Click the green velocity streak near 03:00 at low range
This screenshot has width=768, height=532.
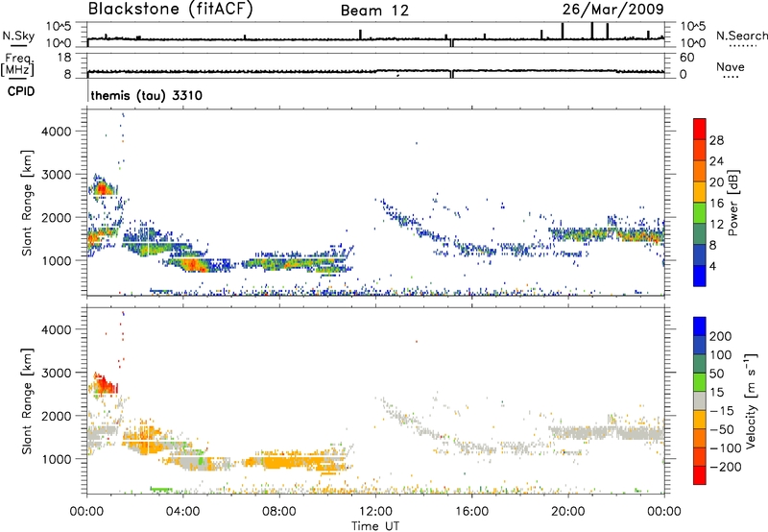(x=160, y=489)
